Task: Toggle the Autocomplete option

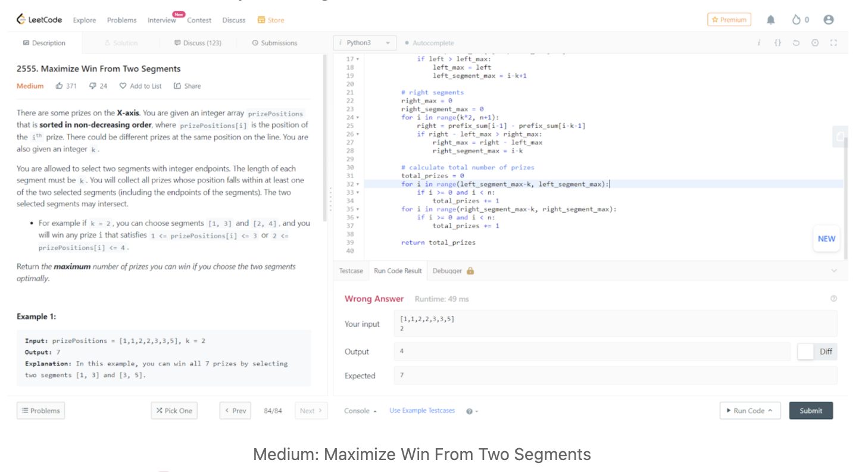Action: (429, 43)
